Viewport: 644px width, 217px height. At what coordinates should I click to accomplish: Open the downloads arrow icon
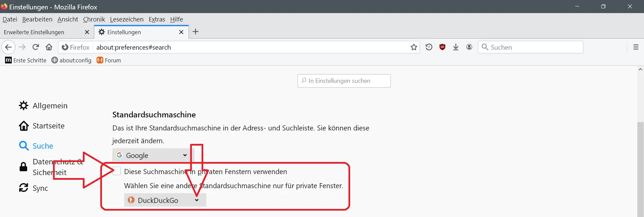[455, 47]
